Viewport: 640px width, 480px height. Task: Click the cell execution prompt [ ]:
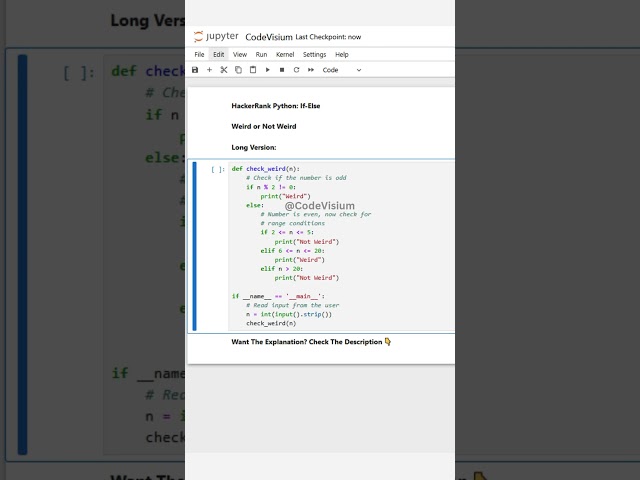click(x=218, y=169)
